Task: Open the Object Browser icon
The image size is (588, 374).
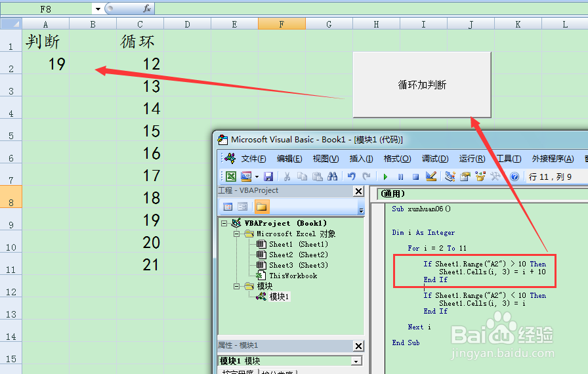Action: pyautogui.click(x=480, y=176)
